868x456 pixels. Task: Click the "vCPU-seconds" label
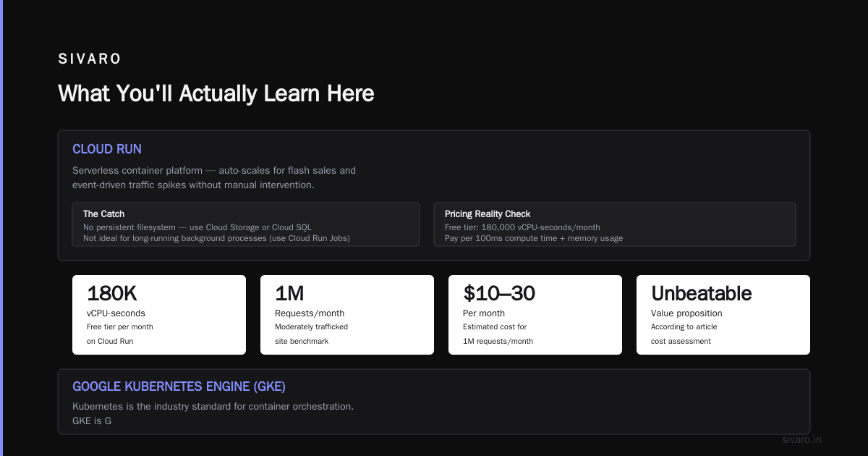pyautogui.click(x=116, y=313)
